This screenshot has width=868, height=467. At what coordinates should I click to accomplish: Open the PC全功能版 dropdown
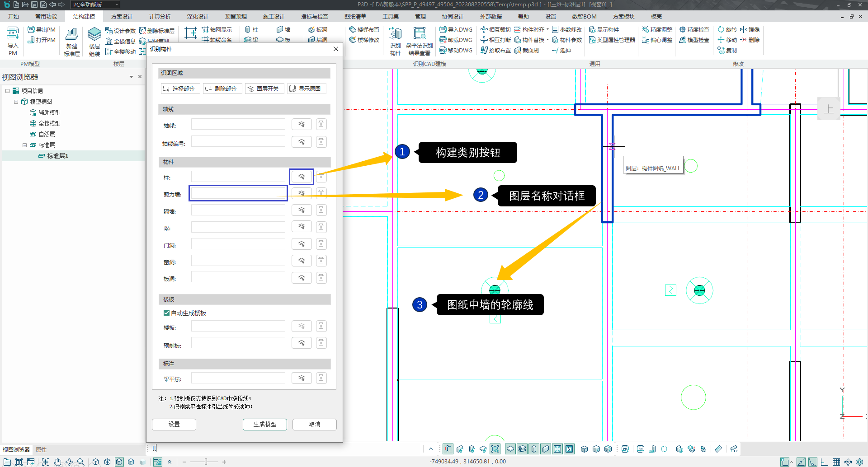(x=95, y=5)
